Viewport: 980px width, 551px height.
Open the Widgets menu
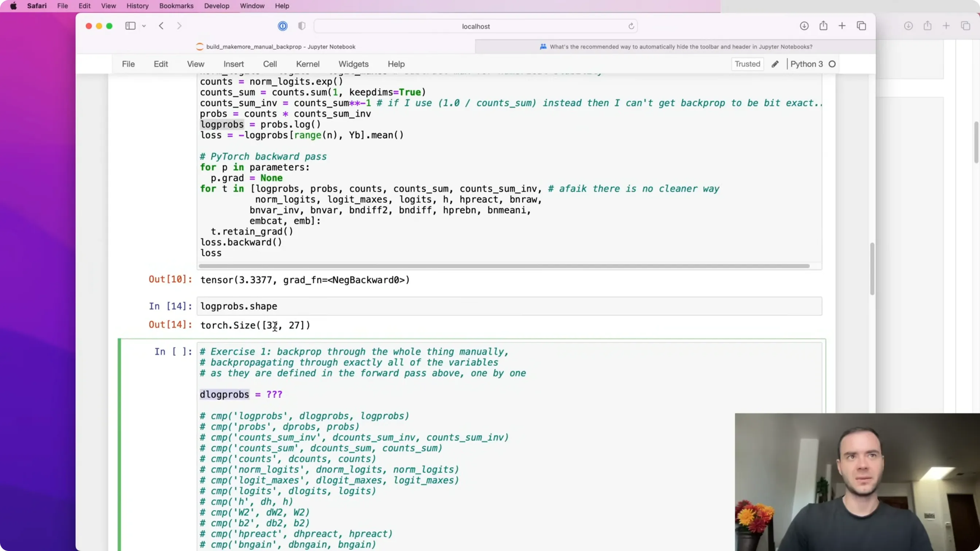coord(353,64)
